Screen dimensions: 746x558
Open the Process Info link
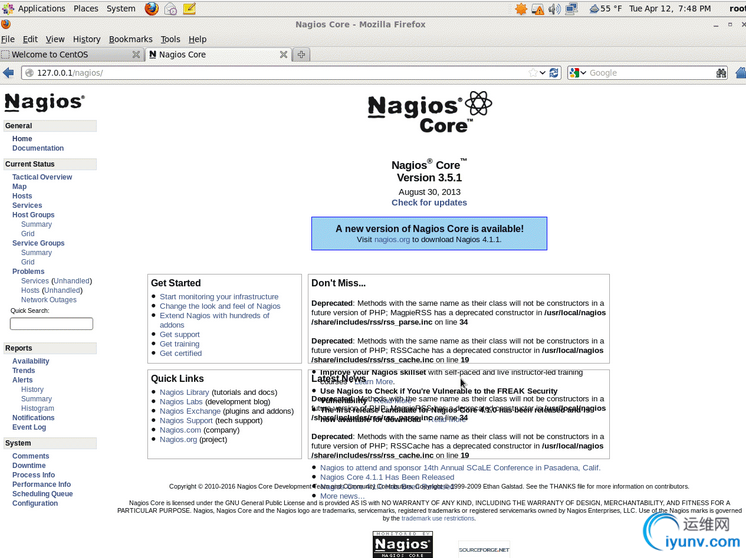[34, 475]
